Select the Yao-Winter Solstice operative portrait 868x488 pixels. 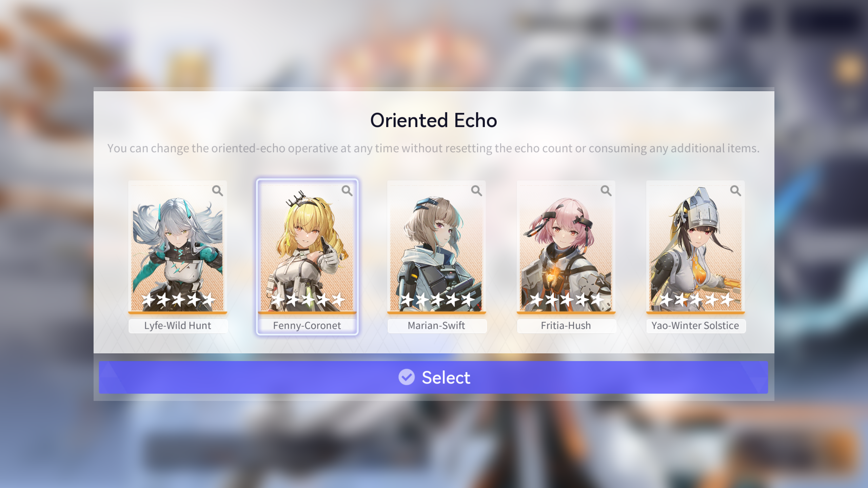pyautogui.click(x=695, y=247)
